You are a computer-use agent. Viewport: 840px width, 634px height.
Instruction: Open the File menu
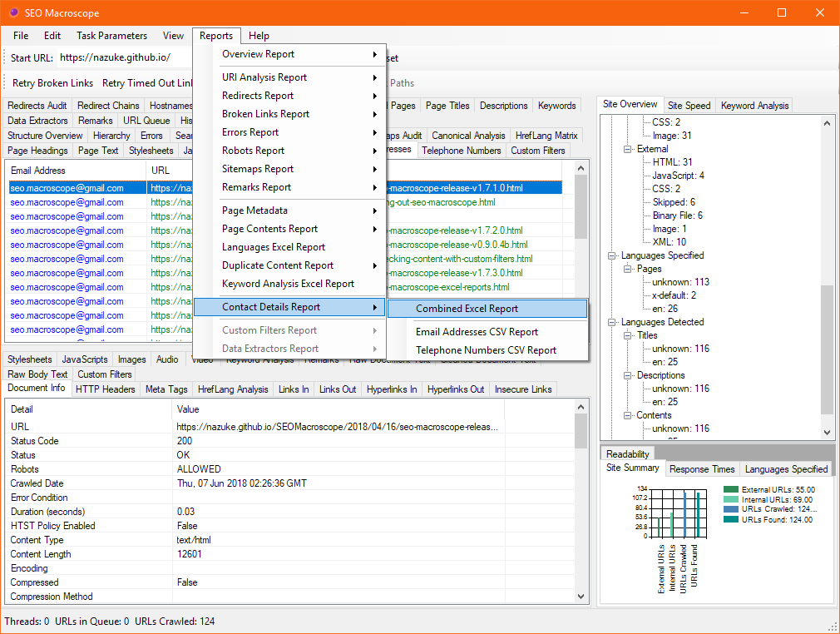(21, 36)
